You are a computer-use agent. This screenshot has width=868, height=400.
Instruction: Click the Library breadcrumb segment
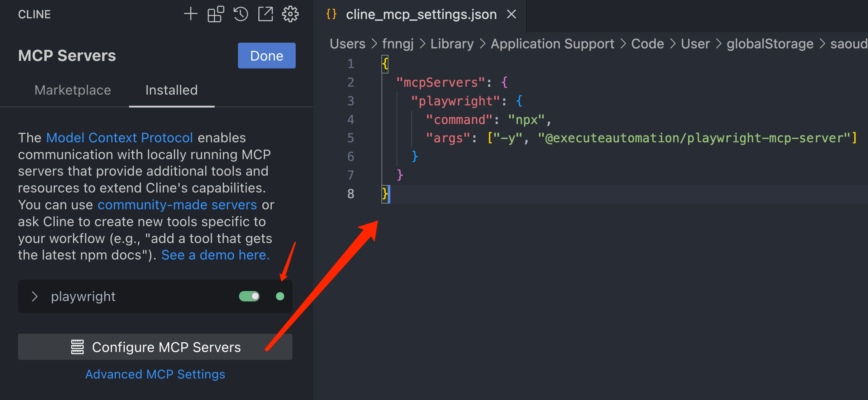452,44
